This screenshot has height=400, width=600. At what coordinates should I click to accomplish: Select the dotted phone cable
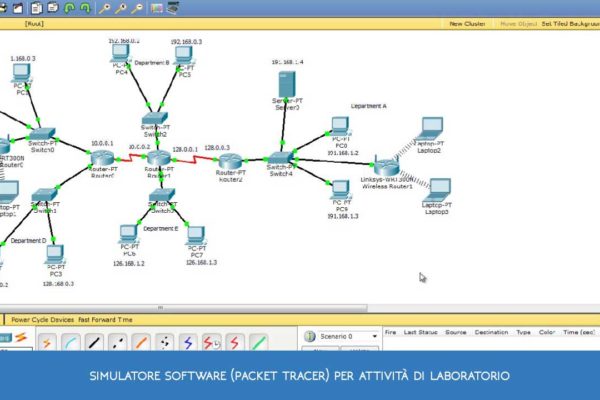tap(165, 342)
